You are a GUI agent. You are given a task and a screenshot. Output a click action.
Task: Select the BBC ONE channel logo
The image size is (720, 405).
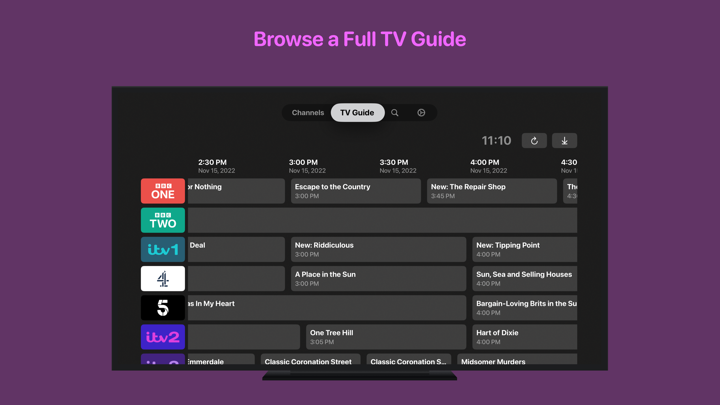[163, 191]
